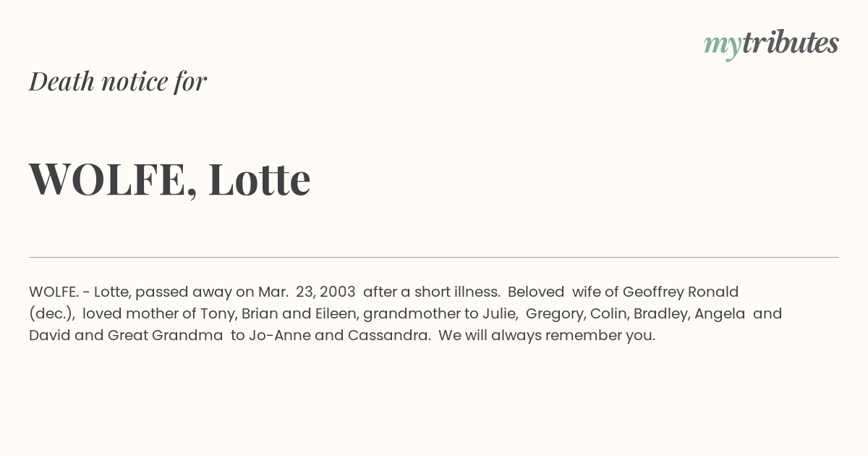This screenshot has width=868, height=456.
Task: Click "We will always remember you." sentence
Action: click(547, 335)
